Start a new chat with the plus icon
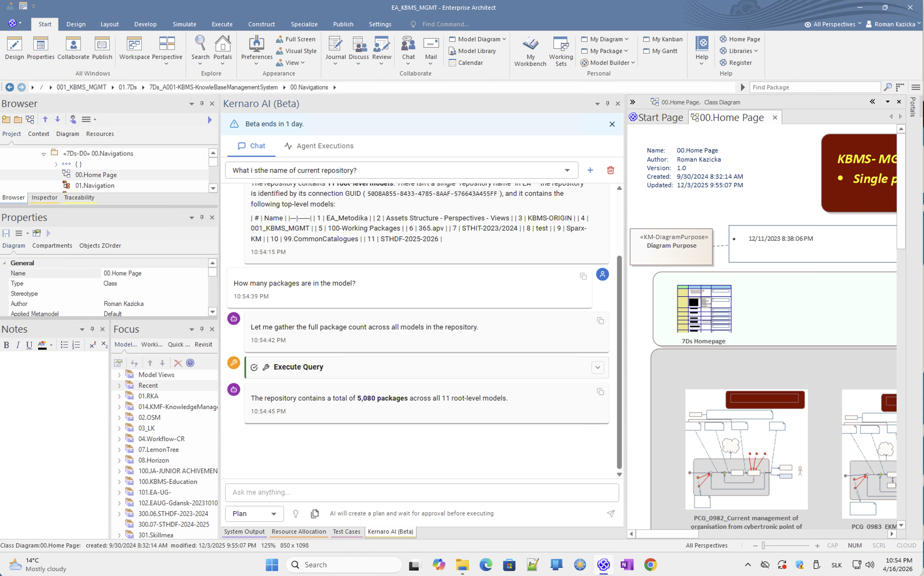This screenshot has width=924, height=576. [590, 170]
